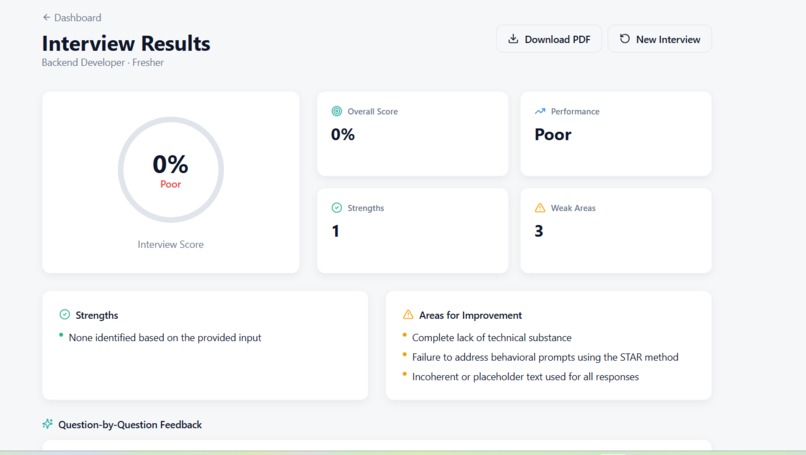Click the checkmark icon in the Strengths count card
806x455 pixels.
pos(337,208)
